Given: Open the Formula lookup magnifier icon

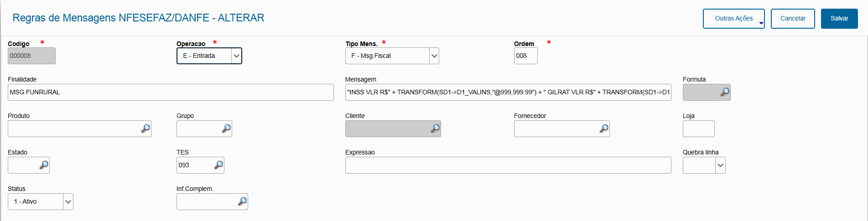Looking at the screenshot, I should tap(724, 92).
